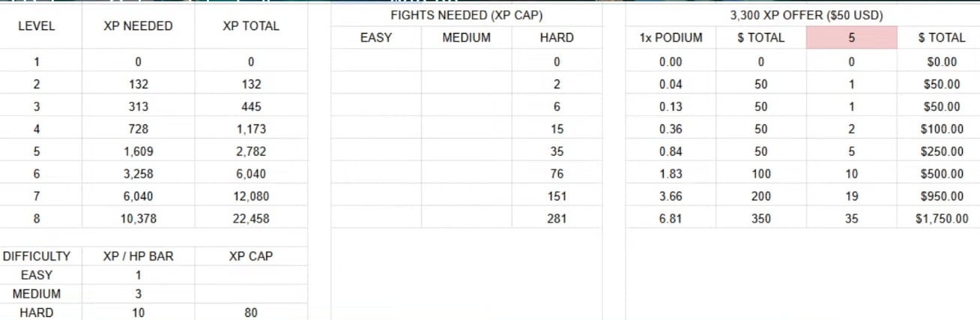
Task: Select the $950.00 total cell
Action: pyautogui.click(x=939, y=196)
